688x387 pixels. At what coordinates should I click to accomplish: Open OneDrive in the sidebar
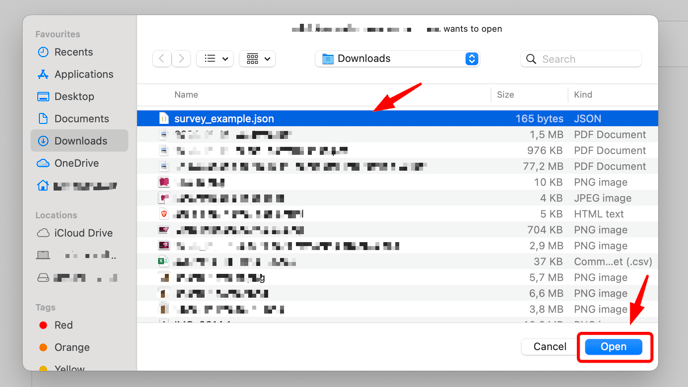pyautogui.click(x=79, y=163)
